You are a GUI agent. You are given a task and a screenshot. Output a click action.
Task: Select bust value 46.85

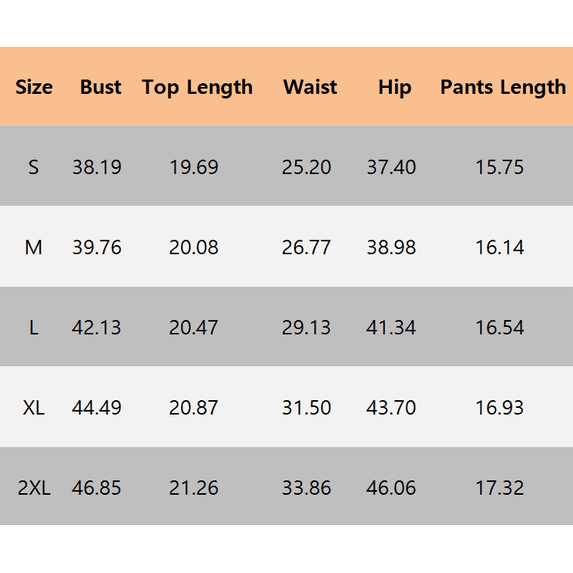pos(96,488)
